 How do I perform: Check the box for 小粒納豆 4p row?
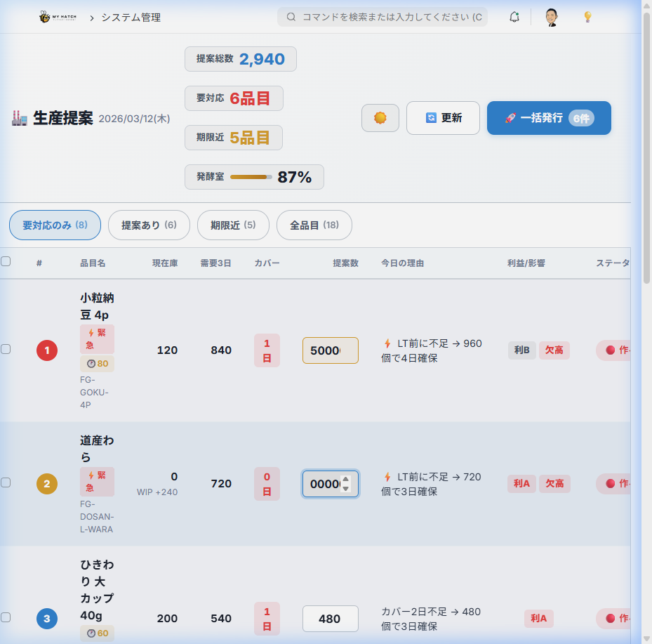tap(6, 349)
